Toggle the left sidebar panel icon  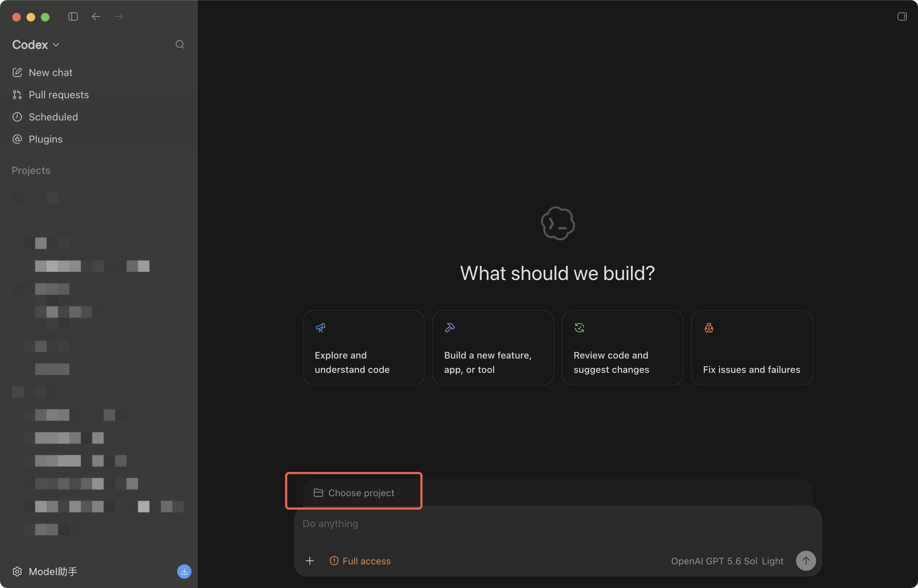(x=73, y=16)
